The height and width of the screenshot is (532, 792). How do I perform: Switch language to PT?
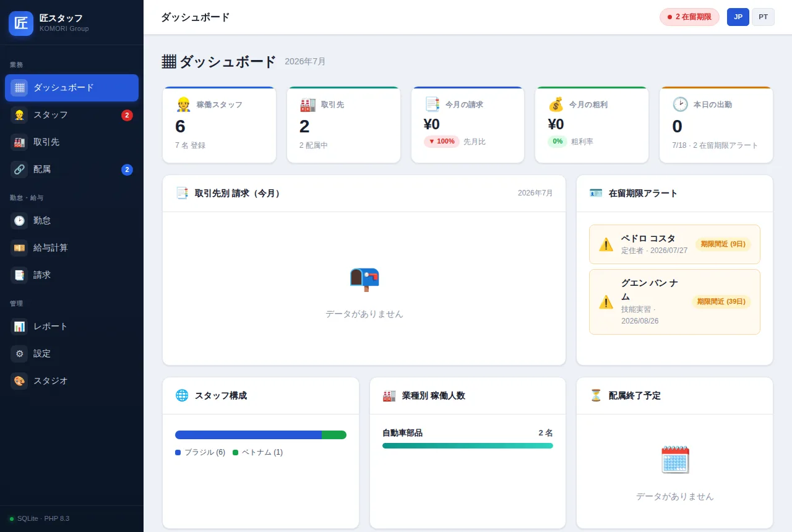coord(763,17)
